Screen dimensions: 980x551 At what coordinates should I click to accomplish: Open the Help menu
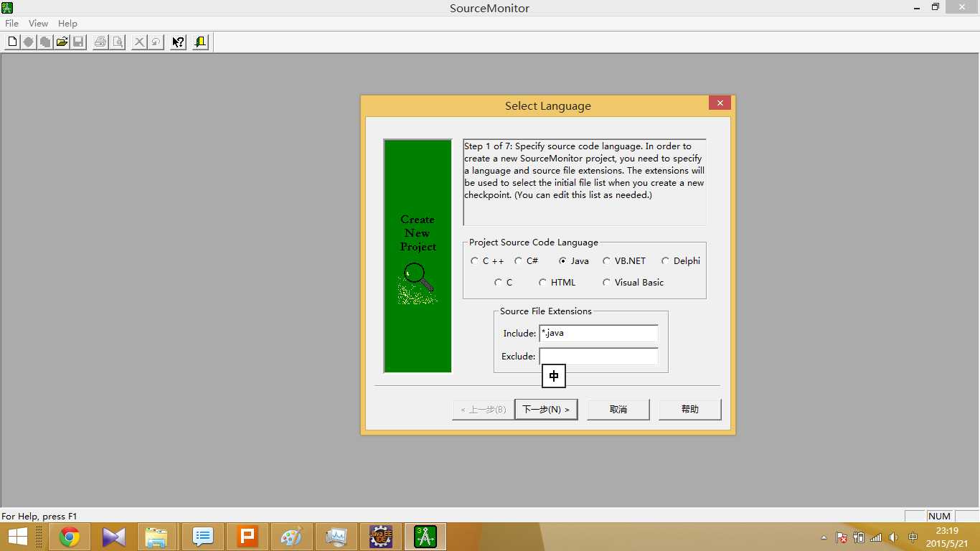67,24
